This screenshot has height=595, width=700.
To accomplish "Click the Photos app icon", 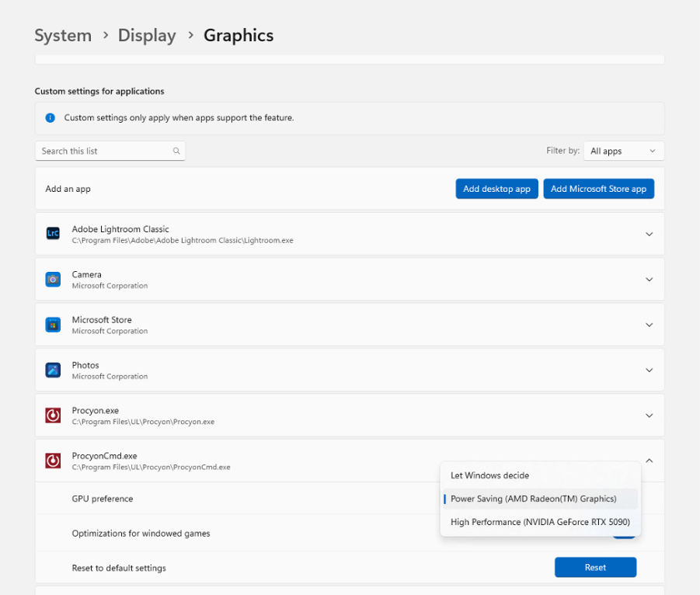I will [53, 370].
